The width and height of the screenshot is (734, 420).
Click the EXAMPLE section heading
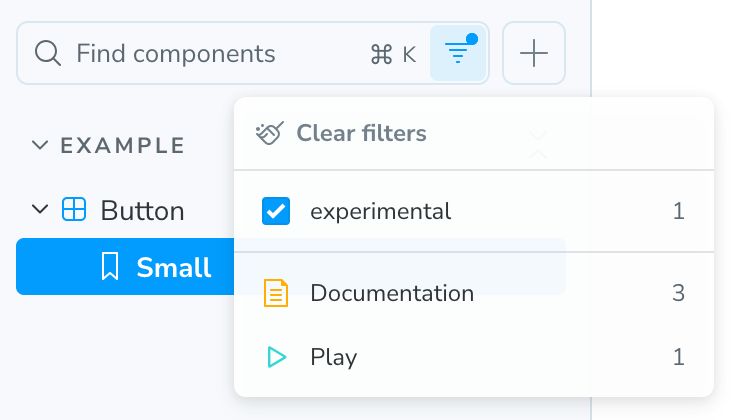pos(123,145)
